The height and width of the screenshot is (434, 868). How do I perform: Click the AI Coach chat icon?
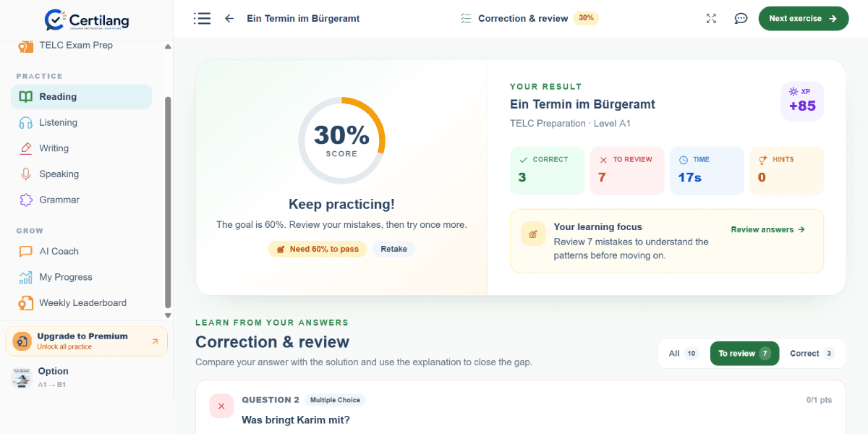(x=26, y=252)
